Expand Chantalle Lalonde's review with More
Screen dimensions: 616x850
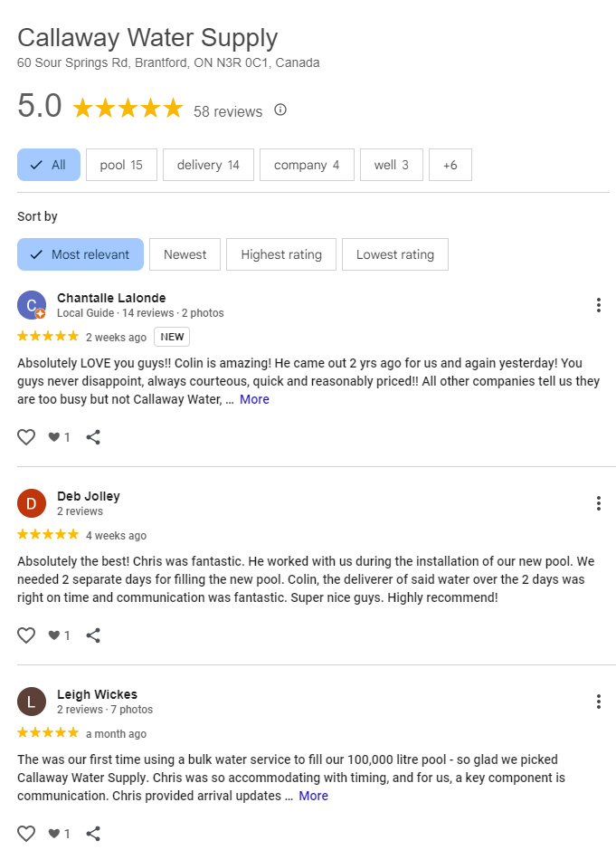[x=255, y=399]
